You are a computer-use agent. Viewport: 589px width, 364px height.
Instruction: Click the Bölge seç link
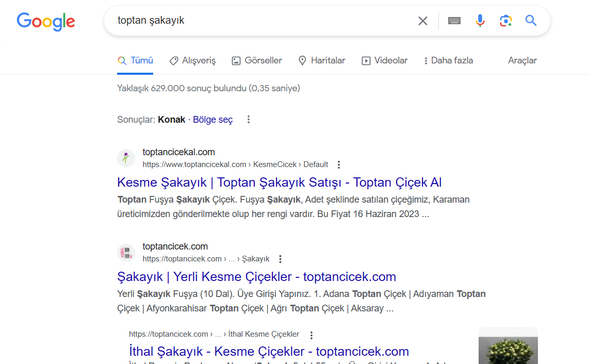click(x=212, y=120)
